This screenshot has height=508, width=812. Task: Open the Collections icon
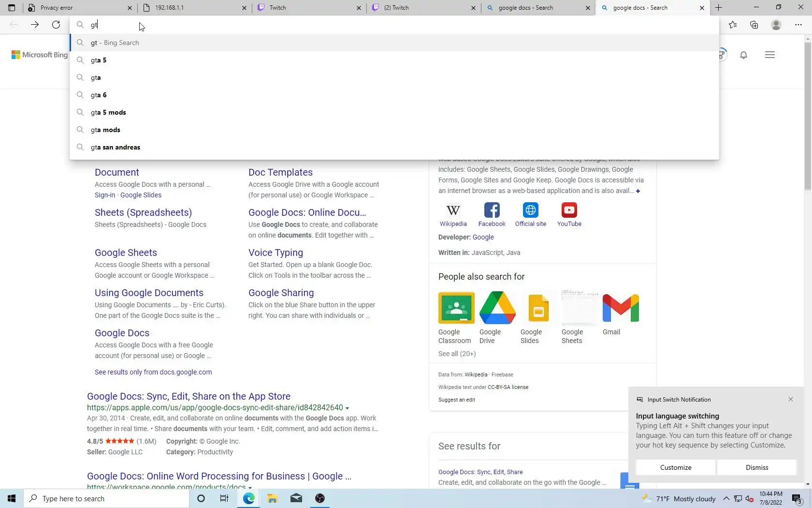point(754,25)
